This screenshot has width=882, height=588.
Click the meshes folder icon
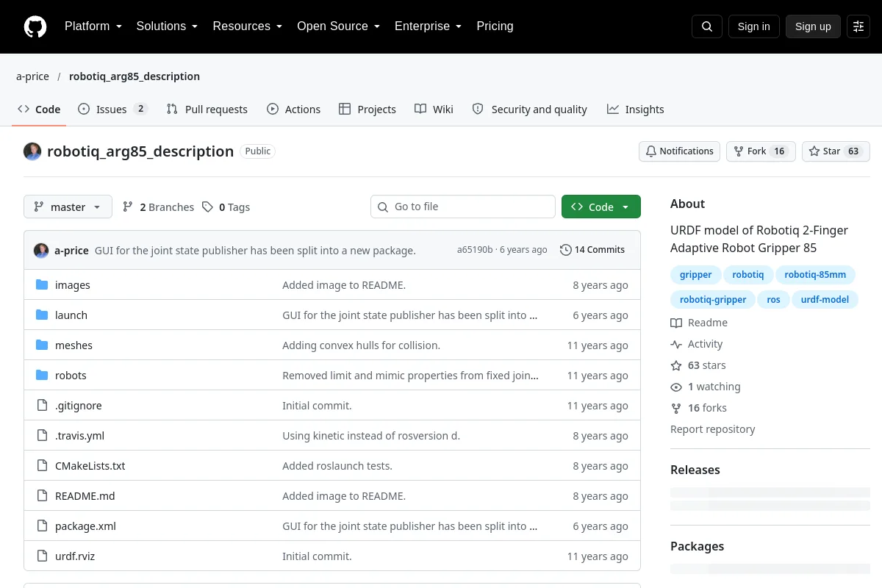[42, 345]
